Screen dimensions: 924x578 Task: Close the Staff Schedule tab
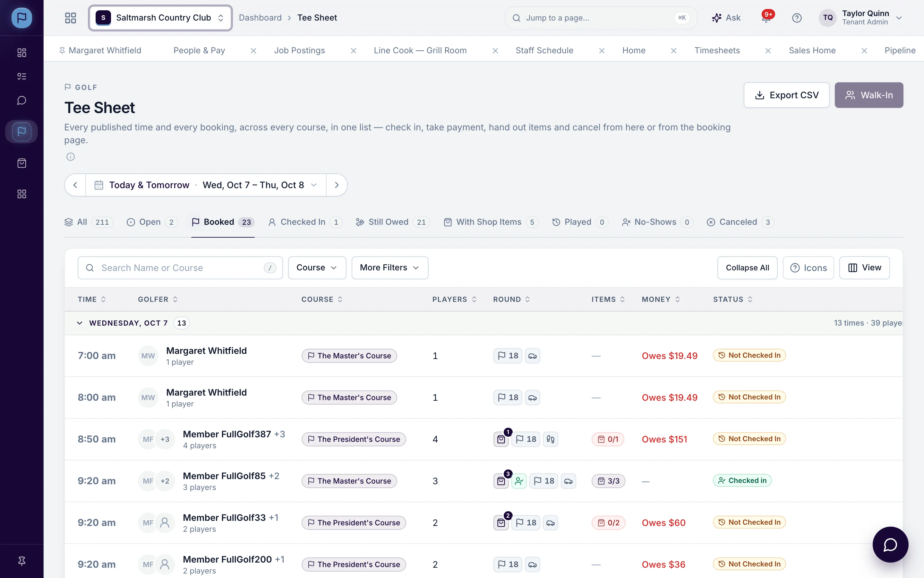click(x=602, y=50)
